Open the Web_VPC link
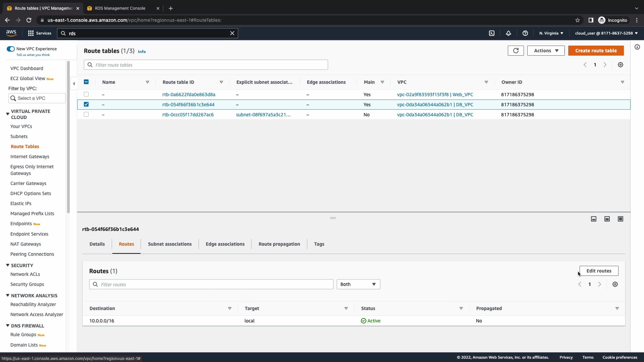Viewport: 644px width, 362px height. point(435,95)
